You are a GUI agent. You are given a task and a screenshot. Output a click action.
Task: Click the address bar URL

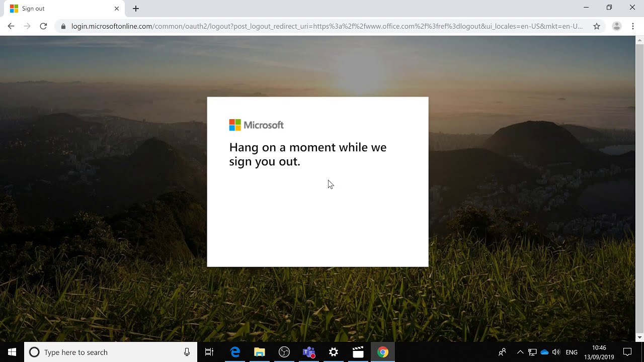[x=327, y=26]
